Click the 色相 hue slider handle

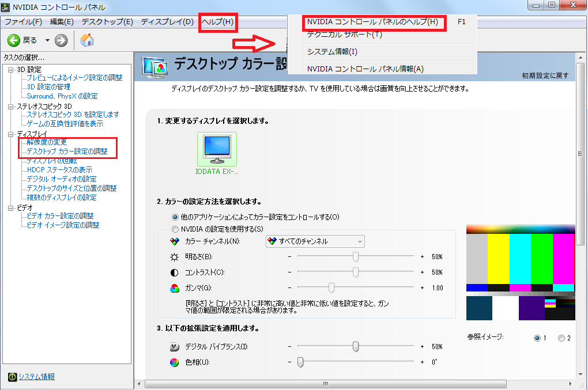tap(300, 362)
